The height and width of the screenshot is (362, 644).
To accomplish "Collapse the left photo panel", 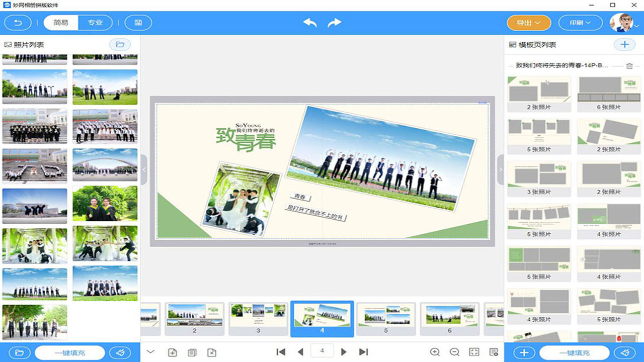I will pos(144,170).
